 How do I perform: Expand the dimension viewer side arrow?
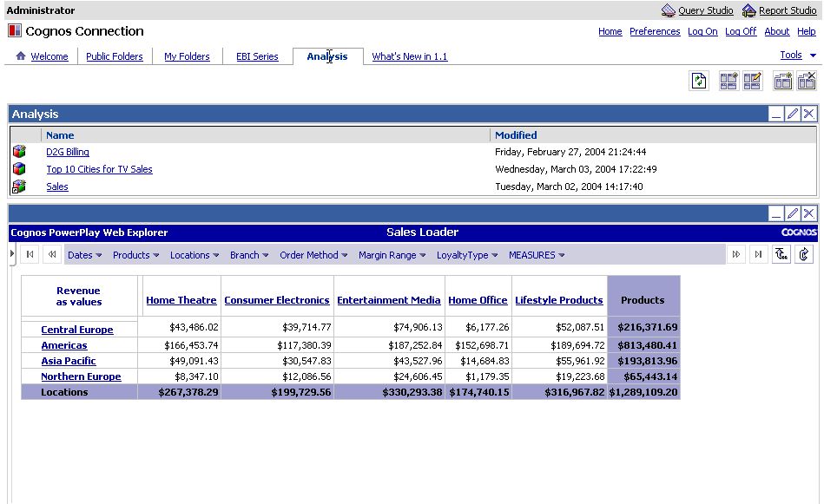click(x=12, y=255)
